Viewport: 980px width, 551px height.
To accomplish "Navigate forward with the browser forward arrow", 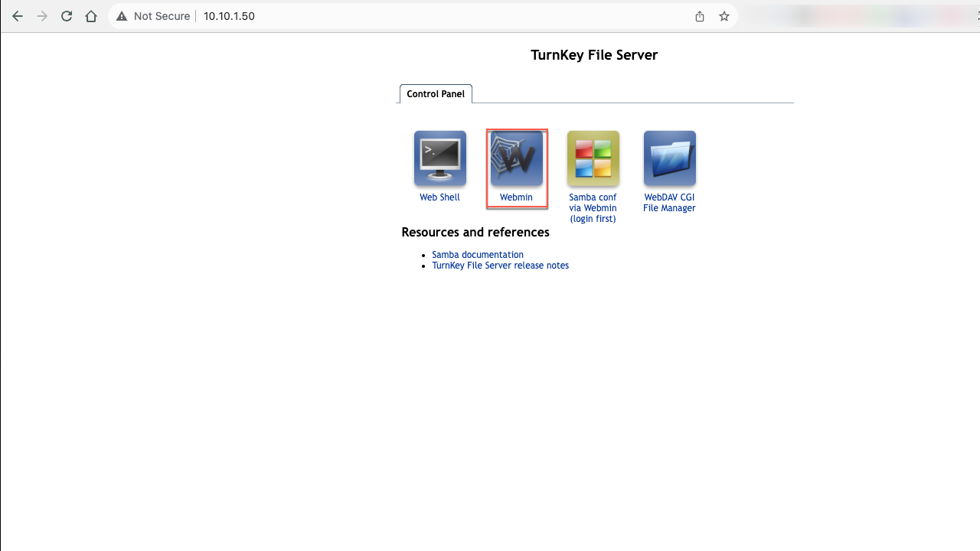I will point(42,16).
